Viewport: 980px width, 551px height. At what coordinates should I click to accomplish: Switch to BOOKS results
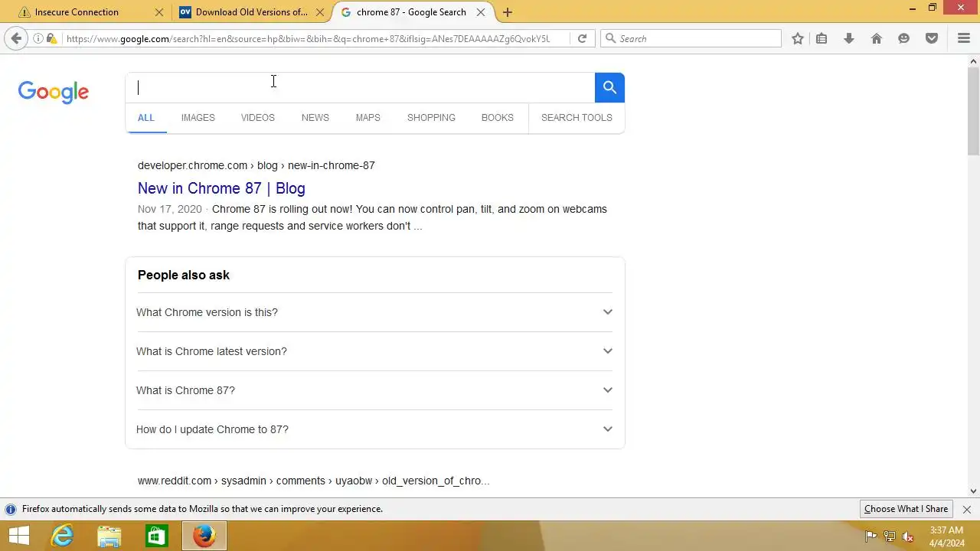coord(498,118)
